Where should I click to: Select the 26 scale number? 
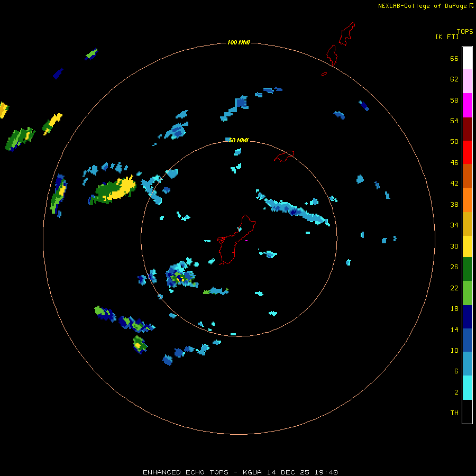point(454,267)
